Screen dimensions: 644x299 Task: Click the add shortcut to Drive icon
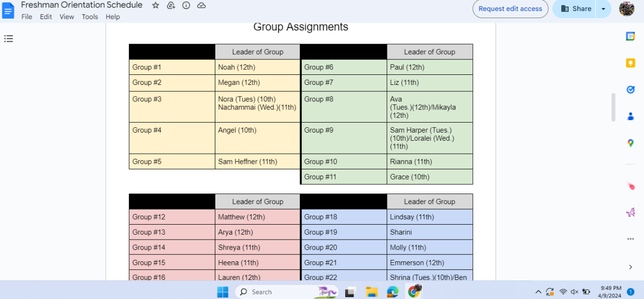click(x=171, y=6)
